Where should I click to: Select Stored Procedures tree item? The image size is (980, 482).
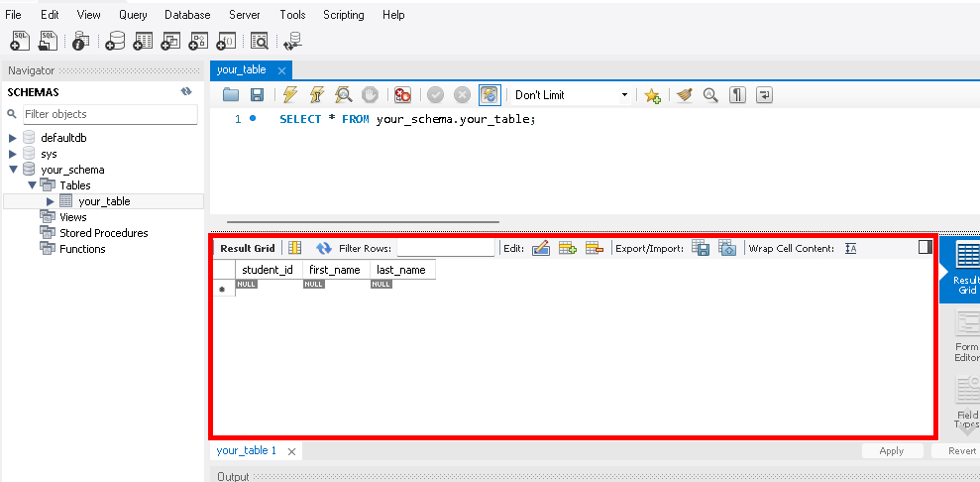click(x=104, y=233)
